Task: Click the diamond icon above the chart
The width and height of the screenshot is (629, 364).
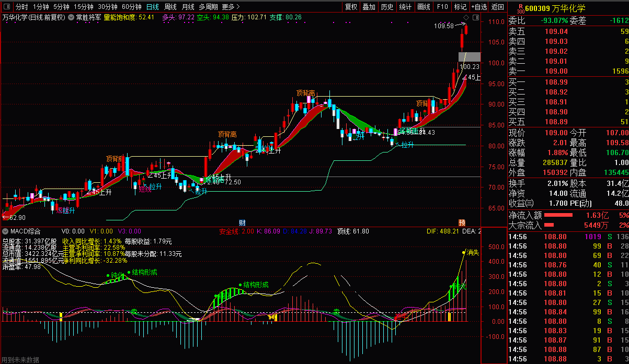Action: [x=466, y=17]
